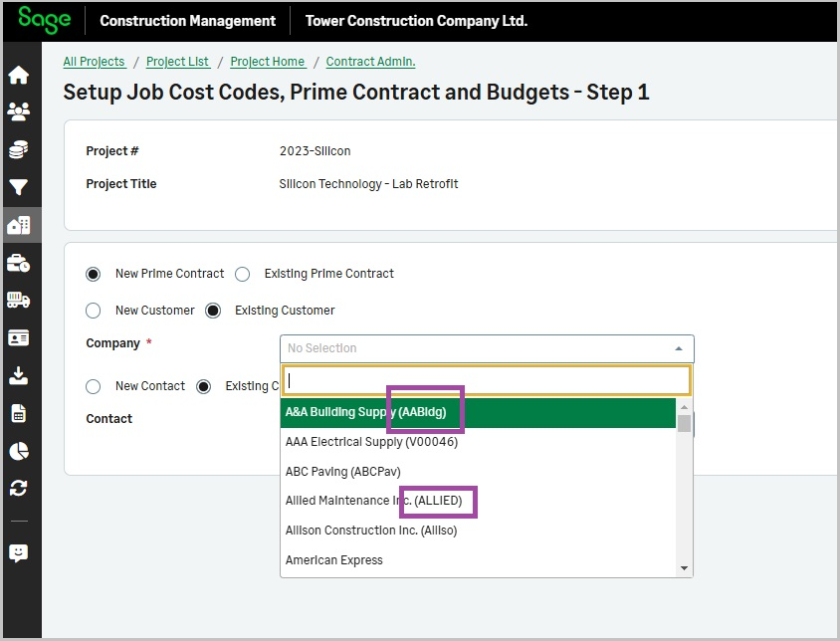Open the briefcase with clock sidebar icon

[x=19, y=263]
